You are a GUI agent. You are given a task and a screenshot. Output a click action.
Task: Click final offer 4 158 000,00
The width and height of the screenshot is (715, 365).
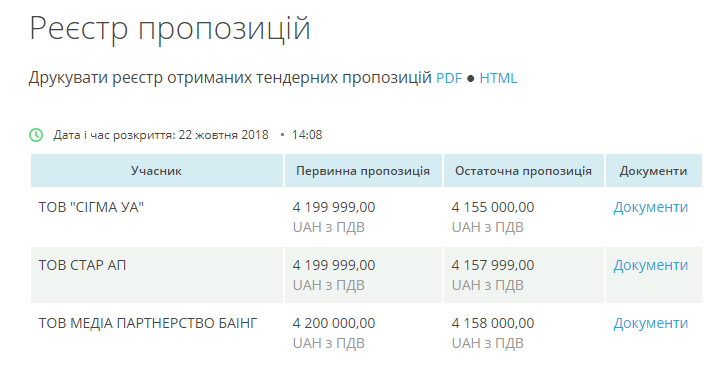pyautogui.click(x=493, y=323)
